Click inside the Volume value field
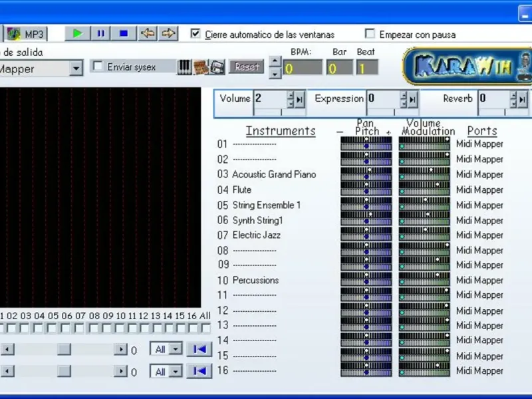Screen dimensions: 532x399 pyautogui.click(x=269, y=98)
